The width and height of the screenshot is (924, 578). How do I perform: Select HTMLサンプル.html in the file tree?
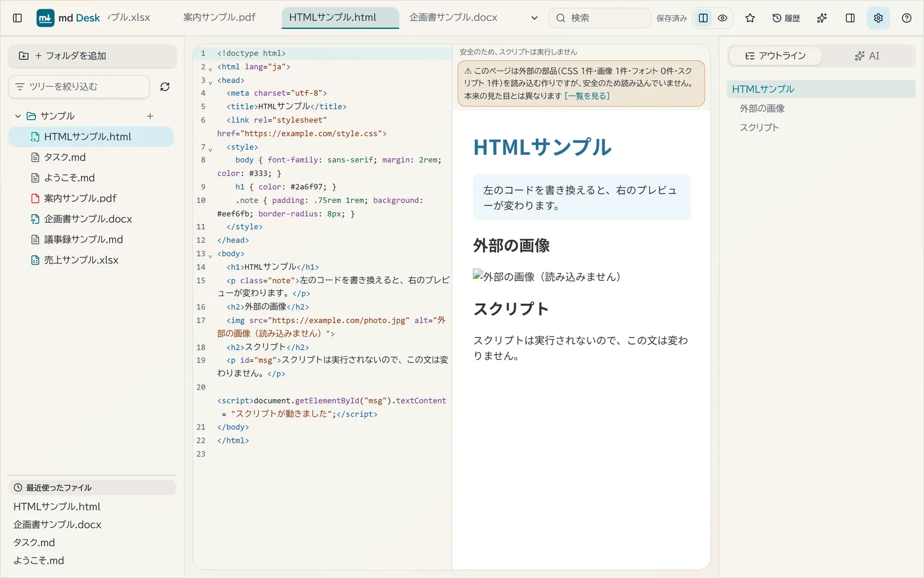(x=91, y=137)
